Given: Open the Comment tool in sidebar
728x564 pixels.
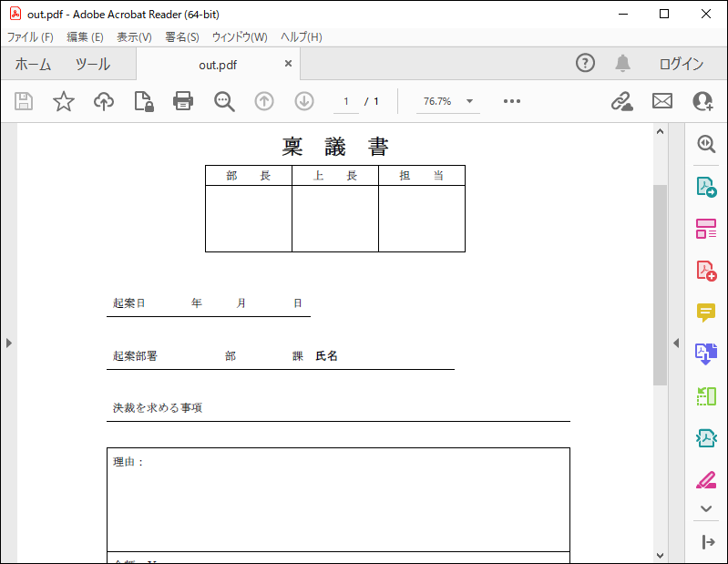Looking at the screenshot, I should pos(706,313).
